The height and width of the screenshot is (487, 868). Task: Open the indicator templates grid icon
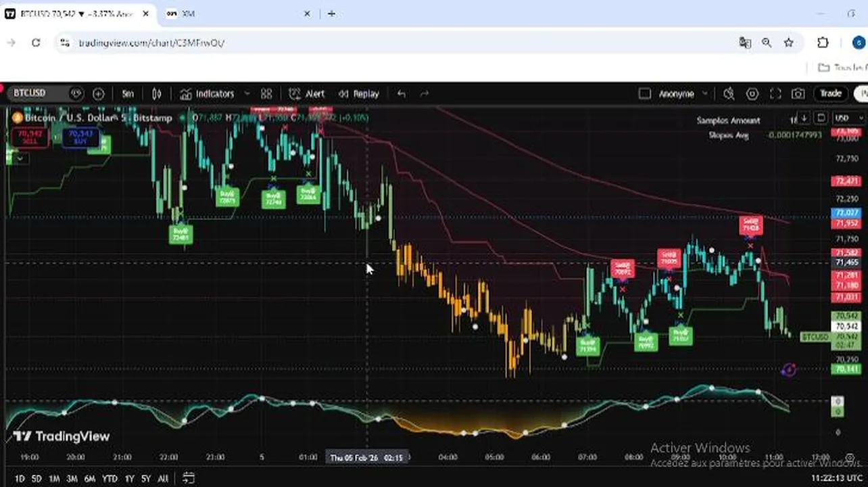(x=266, y=94)
